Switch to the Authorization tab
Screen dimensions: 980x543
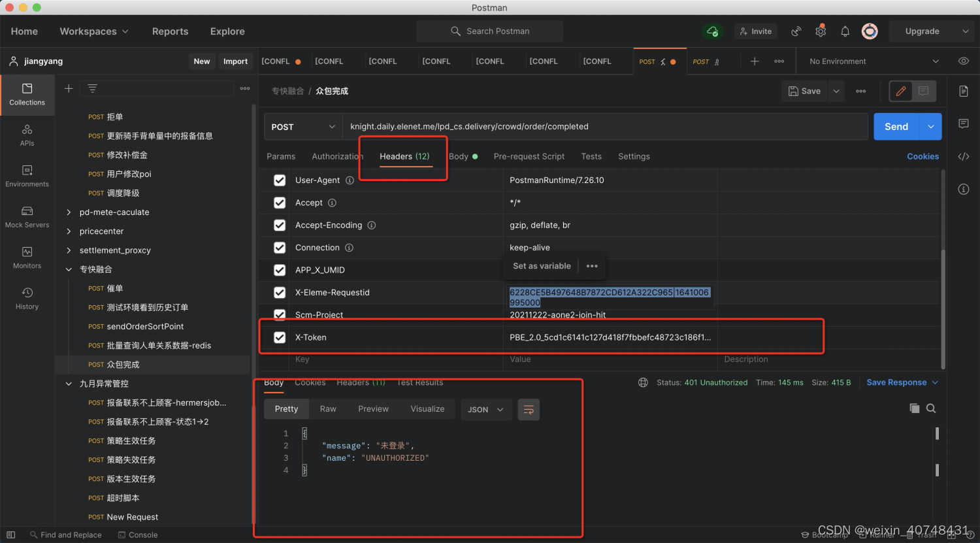point(337,156)
